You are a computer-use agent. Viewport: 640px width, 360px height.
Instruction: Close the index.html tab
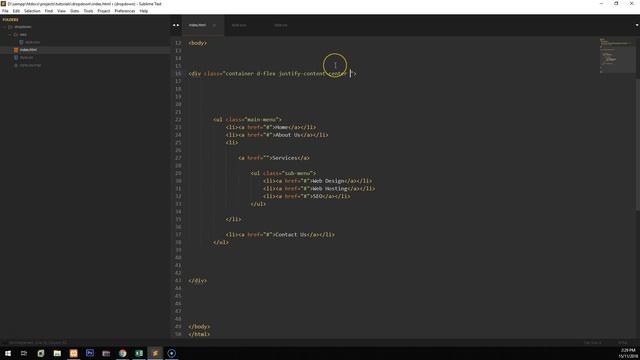coord(214,25)
